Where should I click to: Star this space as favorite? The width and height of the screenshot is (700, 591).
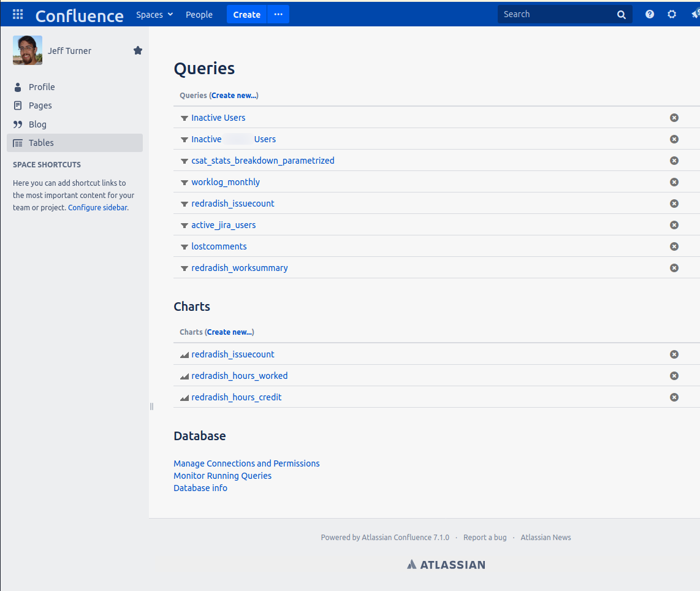(x=138, y=51)
